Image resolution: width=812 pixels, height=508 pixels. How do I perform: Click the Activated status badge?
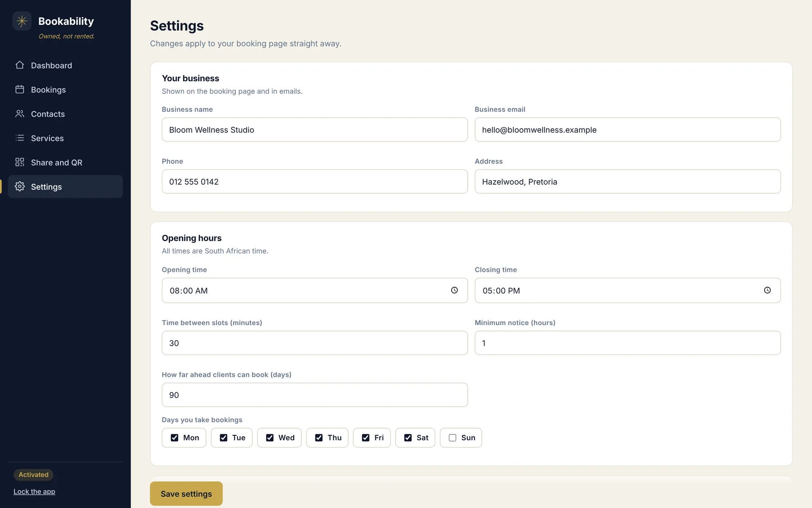coord(33,475)
